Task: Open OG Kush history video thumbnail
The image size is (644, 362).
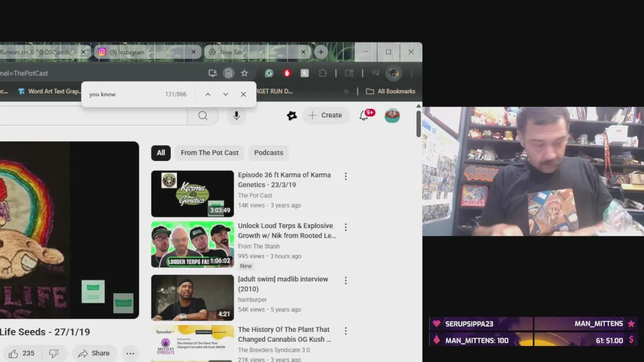Action: pyautogui.click(x=193, y=343)
